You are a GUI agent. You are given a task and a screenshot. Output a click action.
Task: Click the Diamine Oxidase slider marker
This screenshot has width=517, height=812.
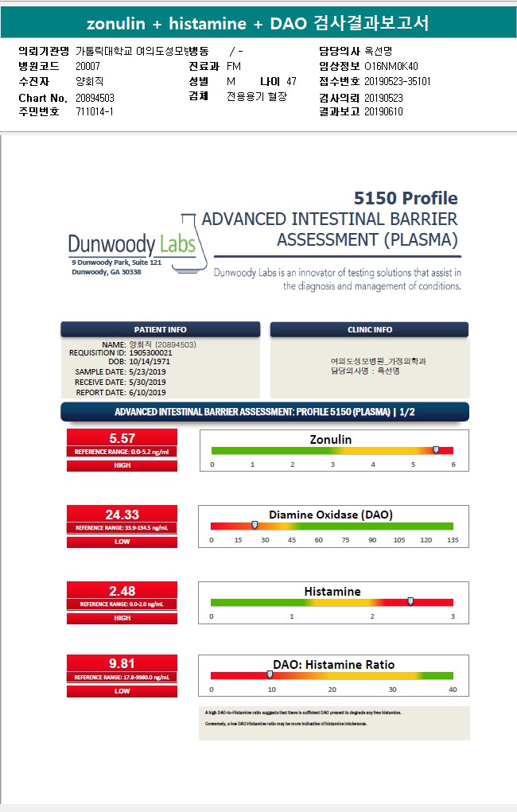(x=255, y=525)
